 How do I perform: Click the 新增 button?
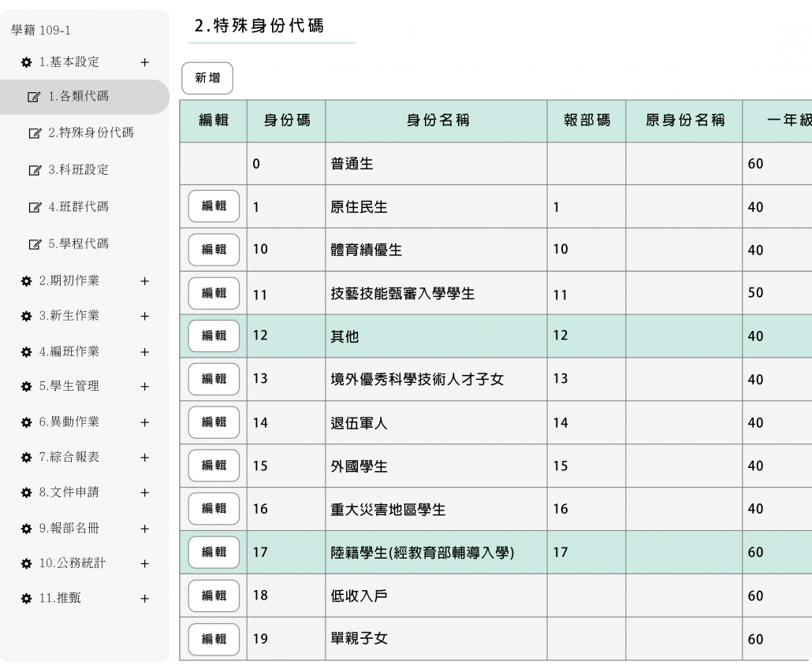coord(207,78)
